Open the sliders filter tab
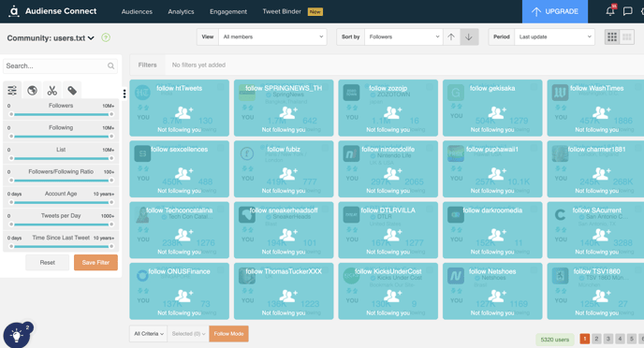 pos(12,91)
